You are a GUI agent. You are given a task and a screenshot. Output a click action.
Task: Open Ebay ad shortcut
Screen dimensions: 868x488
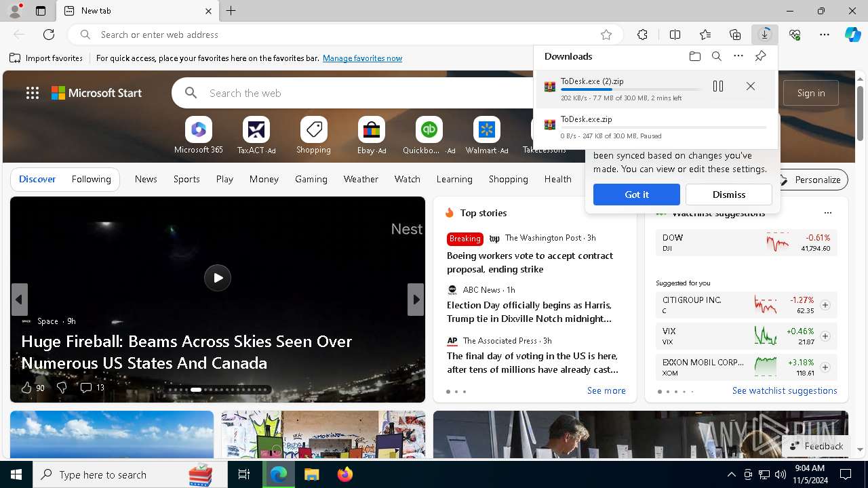pos(372,136)
